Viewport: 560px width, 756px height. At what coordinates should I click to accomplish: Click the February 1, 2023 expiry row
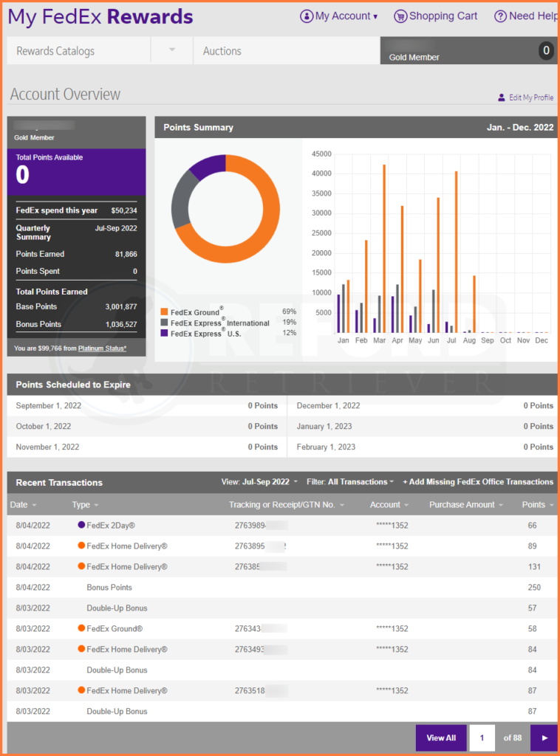[423, 447]
